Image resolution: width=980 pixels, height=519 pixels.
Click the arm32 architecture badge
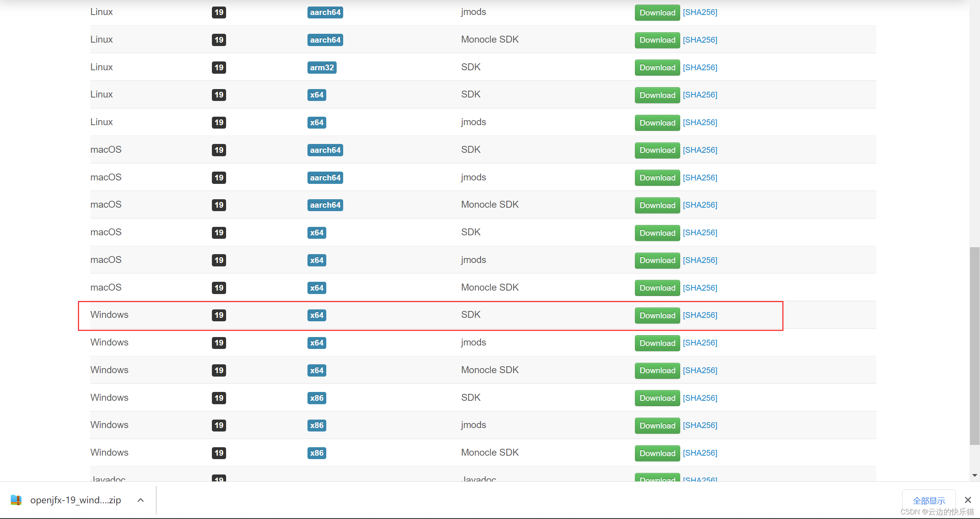click(322, 68)
